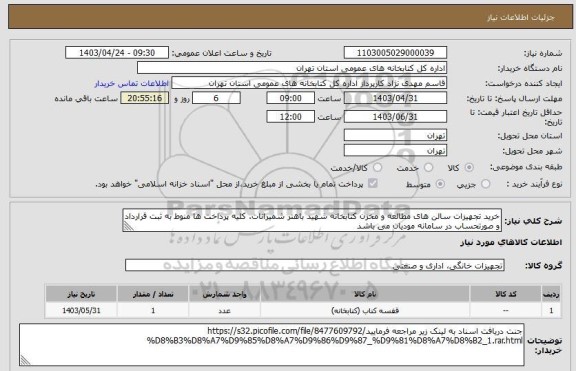Screen dimensions: 576x371
Task: Click the شهر محل تحویل field تهران
Action: pyautogui.click(x=395, y=151)
